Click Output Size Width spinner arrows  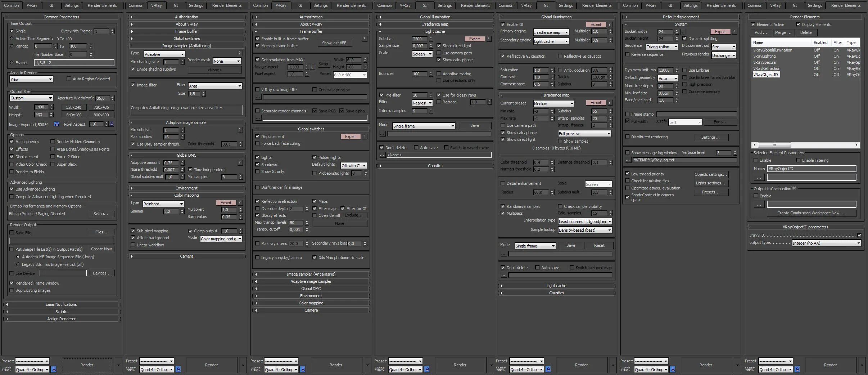pyautogui.click(x=51, y=107)
